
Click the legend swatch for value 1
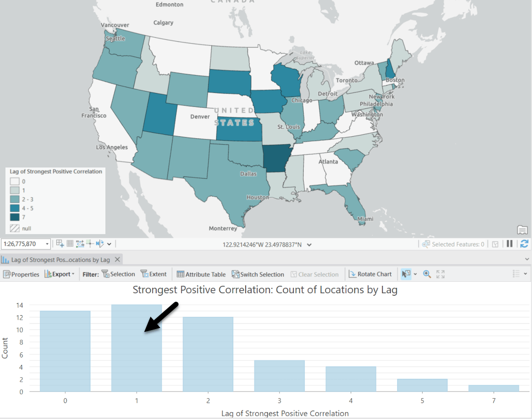[x=14, y=190]
